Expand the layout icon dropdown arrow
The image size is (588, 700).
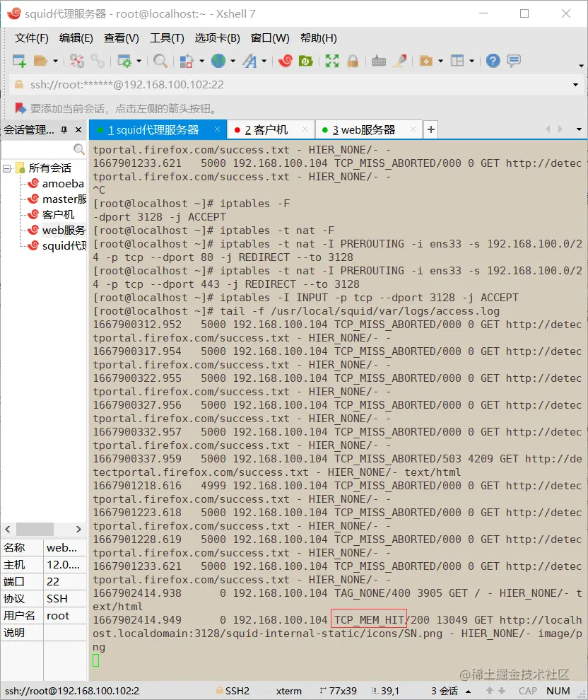(x=471, y=61)
